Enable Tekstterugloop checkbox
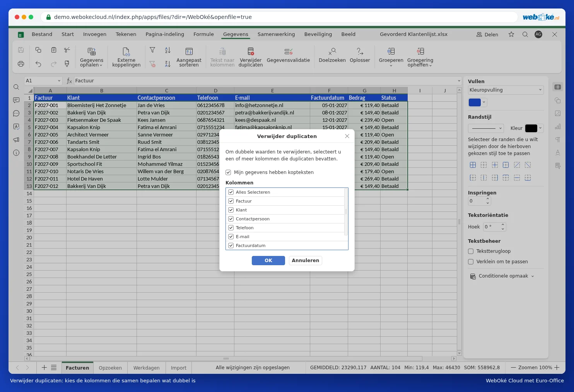This screenshot has height=392, width=574. tap(471, 251)
